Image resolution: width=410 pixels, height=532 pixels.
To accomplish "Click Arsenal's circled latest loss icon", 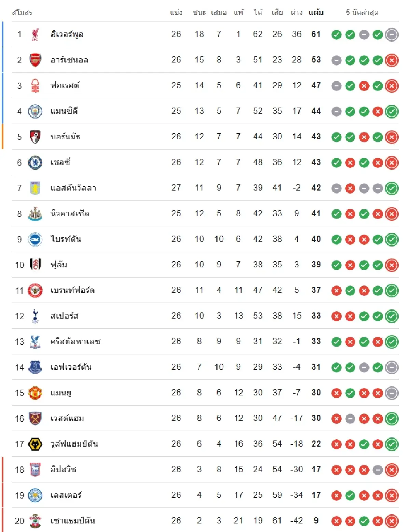I will click(x=392, y=60).
